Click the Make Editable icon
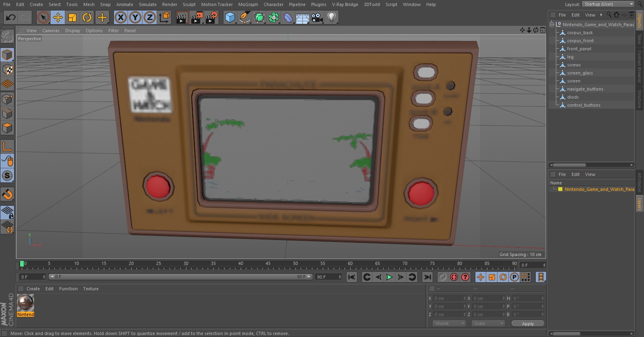This screenshot has height=337, width=644. [x=7, y=37]
